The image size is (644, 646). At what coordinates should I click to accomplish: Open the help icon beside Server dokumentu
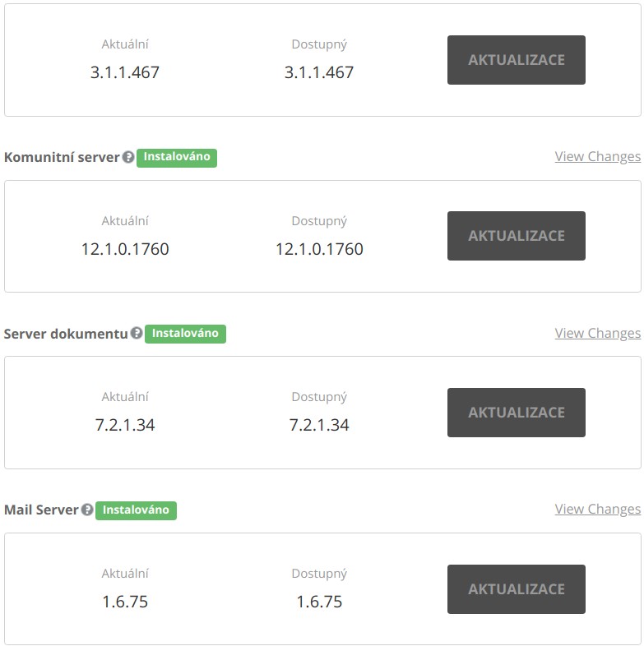pyautogui.click(x=137, y=333)
